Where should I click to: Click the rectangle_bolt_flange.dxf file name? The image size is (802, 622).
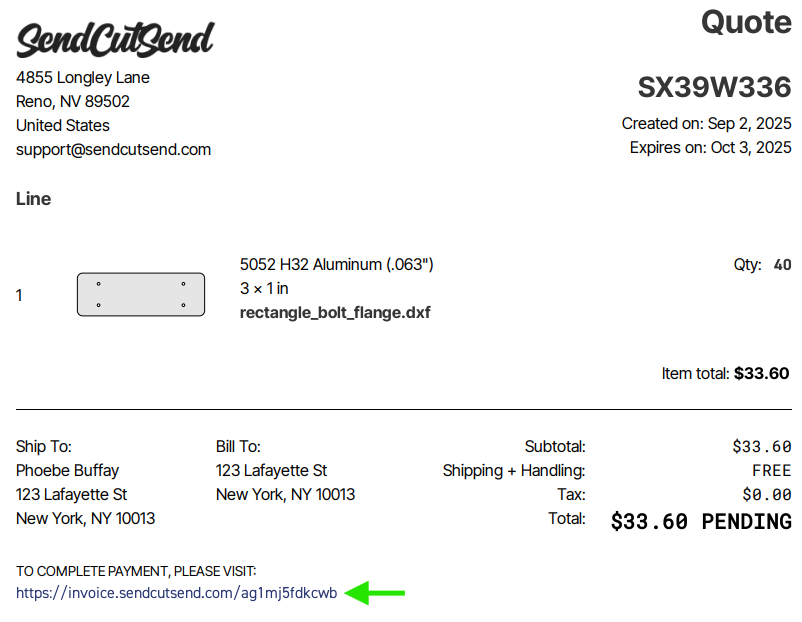[335, 313]
